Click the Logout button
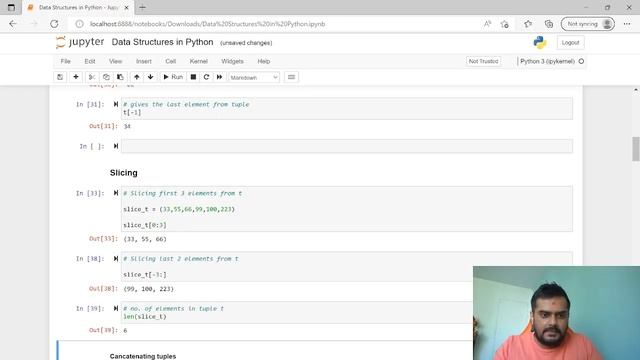This screenshot has height=360, width=640. (570, 42)
